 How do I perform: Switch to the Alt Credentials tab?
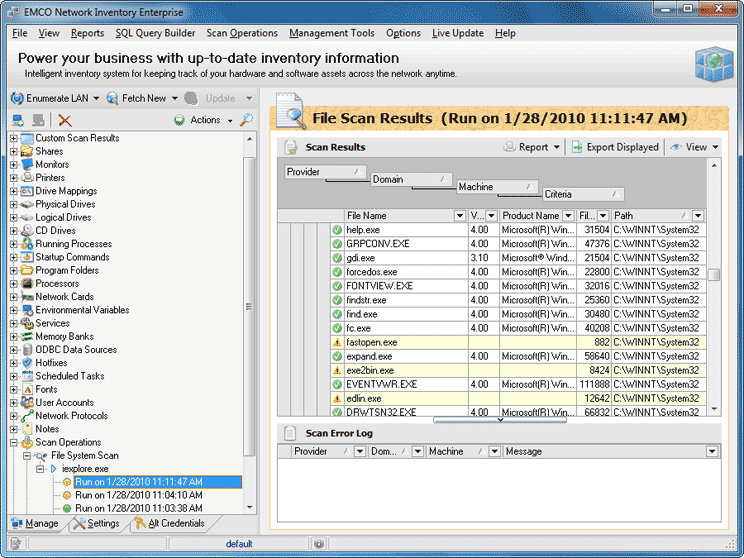(168, 523)
